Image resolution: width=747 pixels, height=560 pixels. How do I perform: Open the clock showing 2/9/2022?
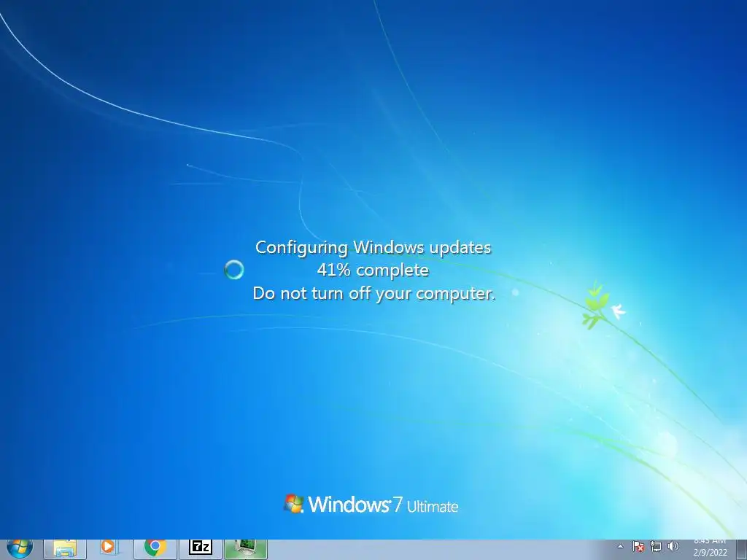pyautogui.click(x=710, y=549)
